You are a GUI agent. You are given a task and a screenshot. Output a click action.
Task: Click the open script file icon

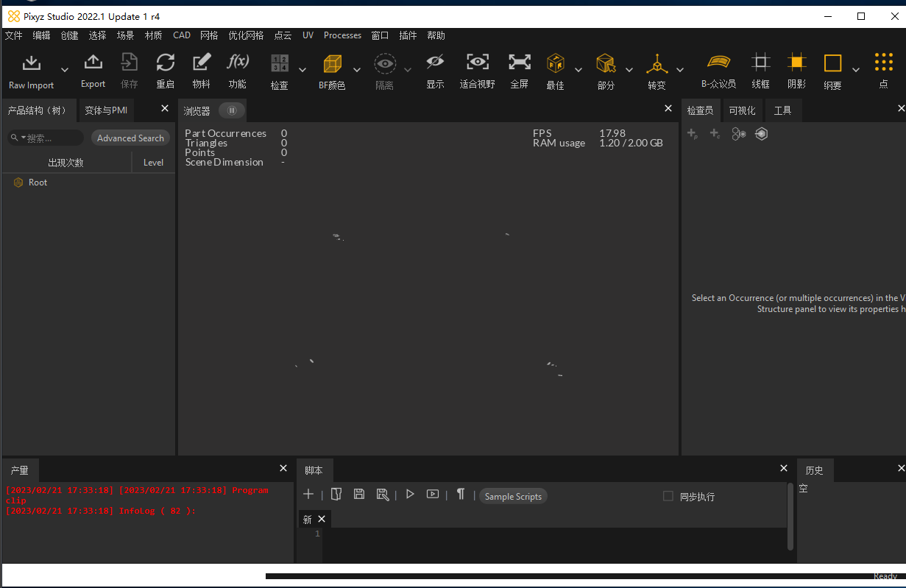click(x=336, y=494)
